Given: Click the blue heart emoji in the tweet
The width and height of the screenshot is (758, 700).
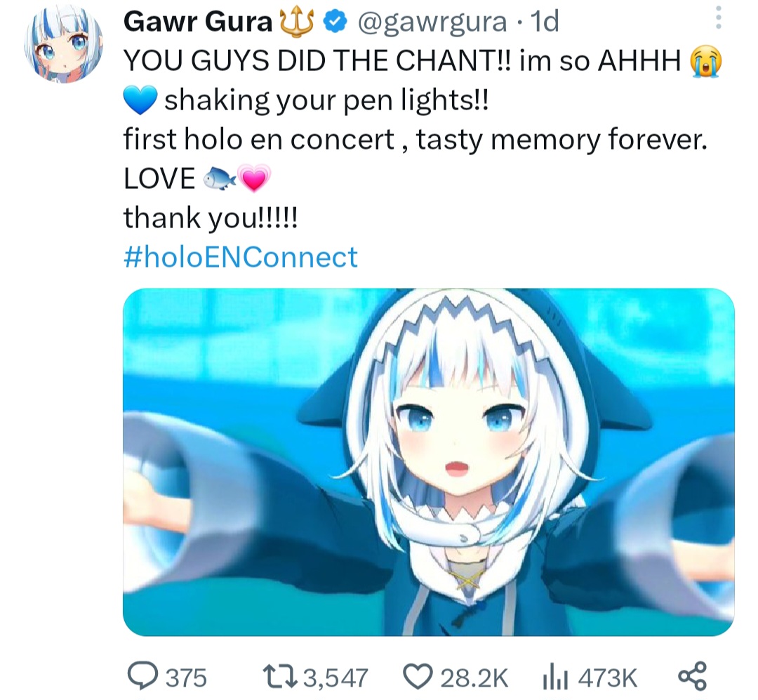Looking at the screenshot, I should tap(140, 100).
